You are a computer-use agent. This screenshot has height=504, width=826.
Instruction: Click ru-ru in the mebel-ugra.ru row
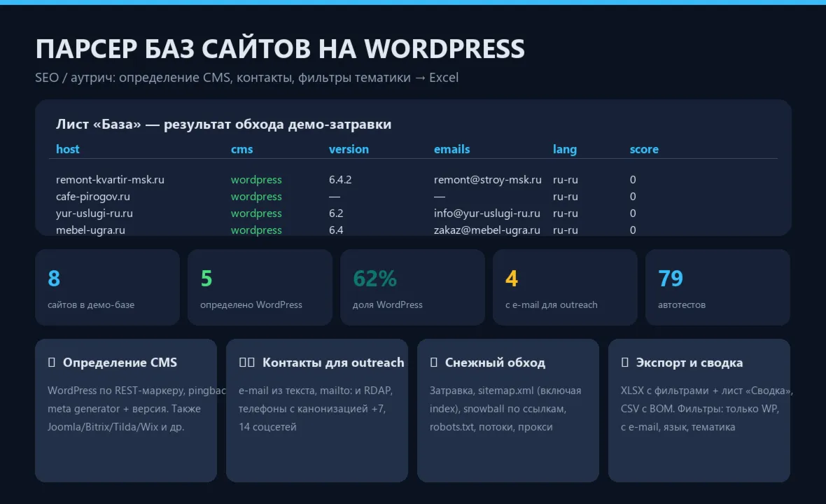coord(565,230)
